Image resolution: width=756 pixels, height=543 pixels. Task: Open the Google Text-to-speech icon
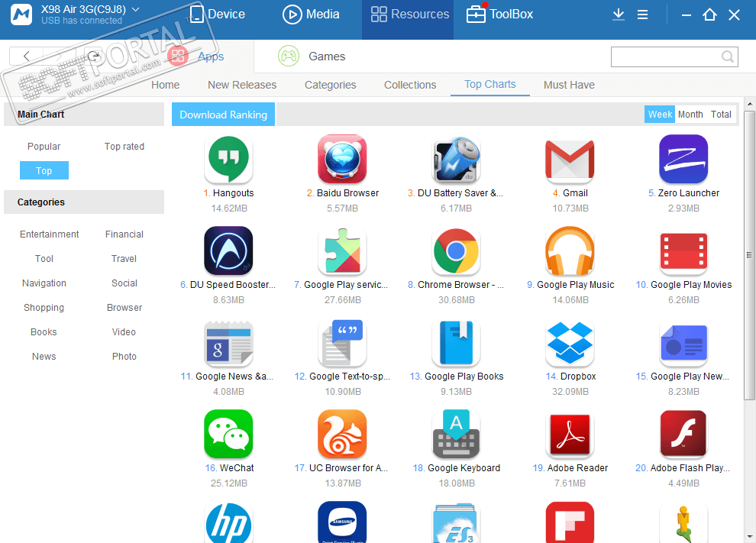(x=342, y=342)
